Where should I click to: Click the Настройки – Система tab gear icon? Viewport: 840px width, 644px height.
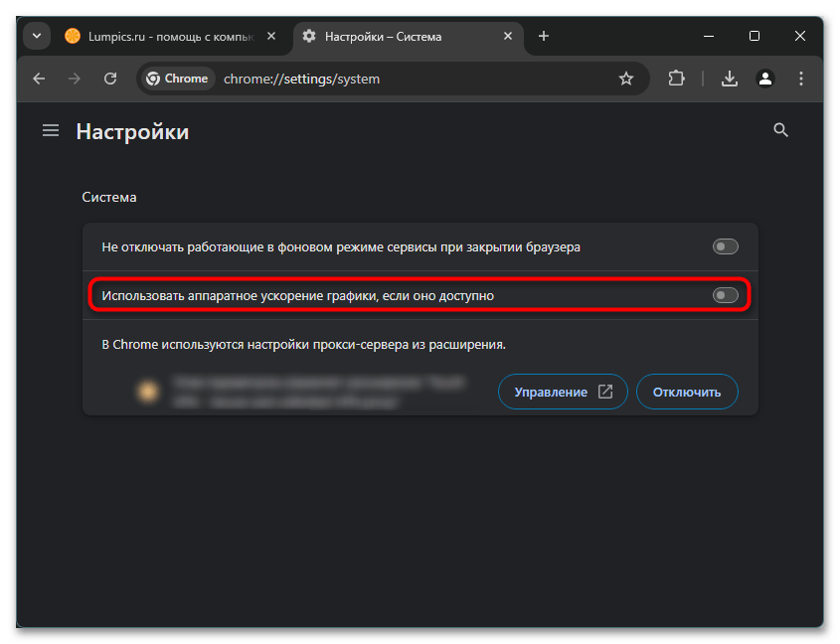309,36
